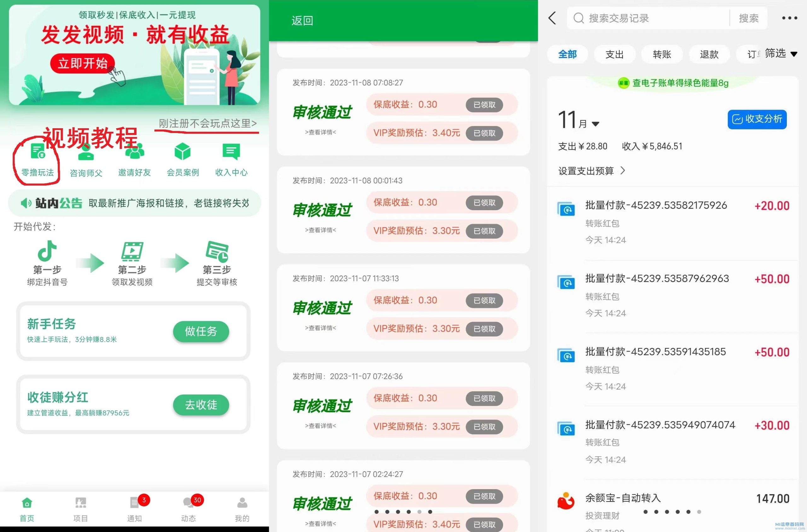
Task: Open transaction 批量付款-45239.53587962963
Action: (673, 296)
